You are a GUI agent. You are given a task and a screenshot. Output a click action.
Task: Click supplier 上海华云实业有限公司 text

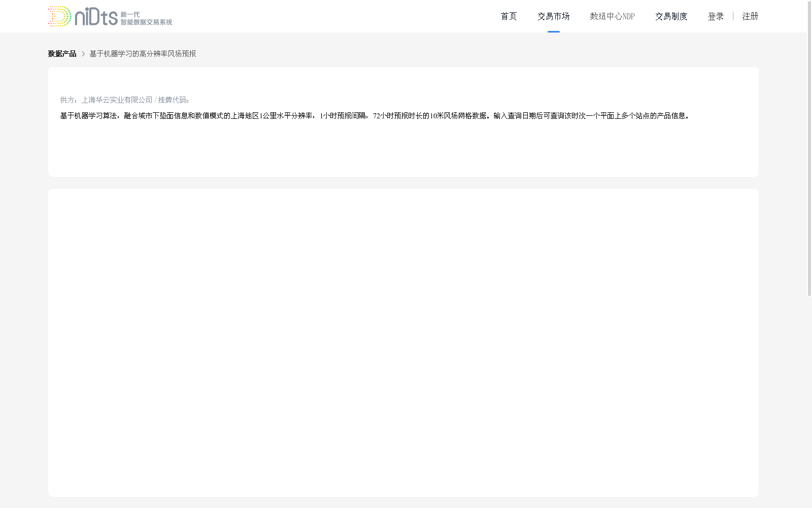click(x=117, y=100)
